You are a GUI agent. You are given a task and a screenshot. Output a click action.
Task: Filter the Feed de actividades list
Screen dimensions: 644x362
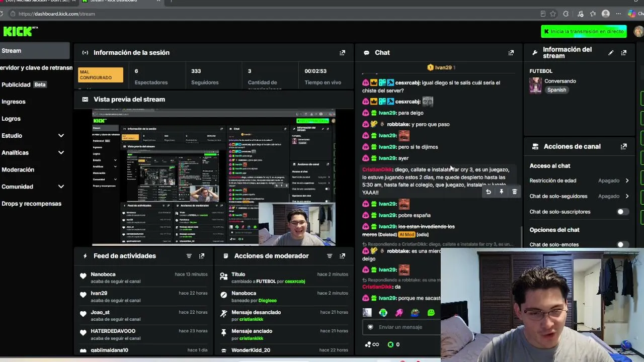pos(189,256)
